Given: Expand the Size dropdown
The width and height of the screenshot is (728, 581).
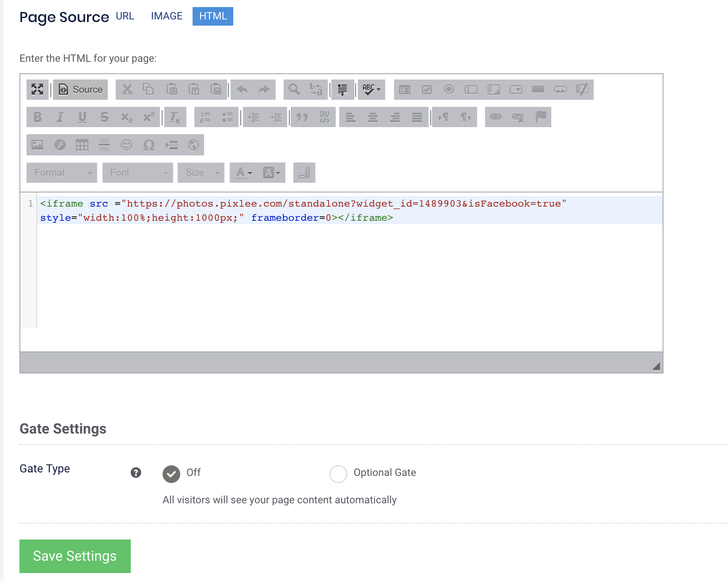Looking at the screenshot, I should click(200, 172).
